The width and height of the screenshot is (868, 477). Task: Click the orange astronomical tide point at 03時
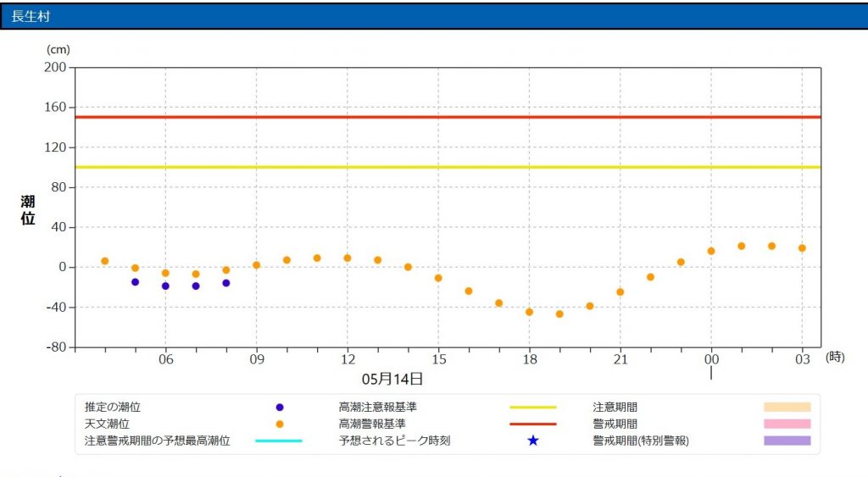(x=802, y=248)
